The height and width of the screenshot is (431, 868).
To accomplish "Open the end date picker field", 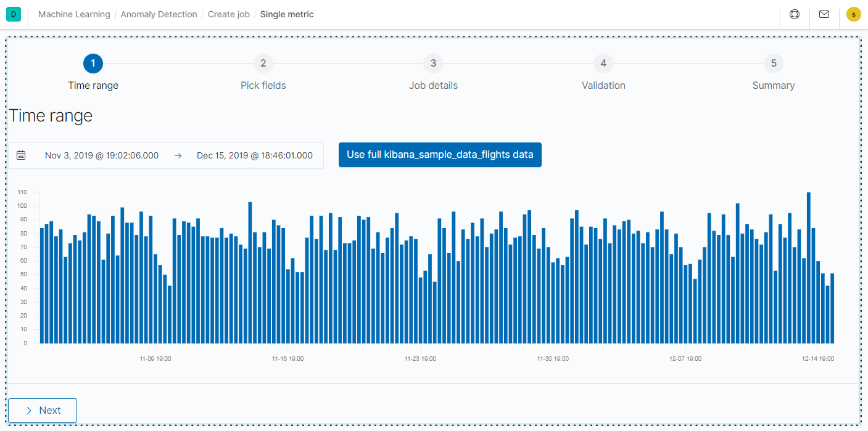I will pyautogui.click(x=254, y=155).
